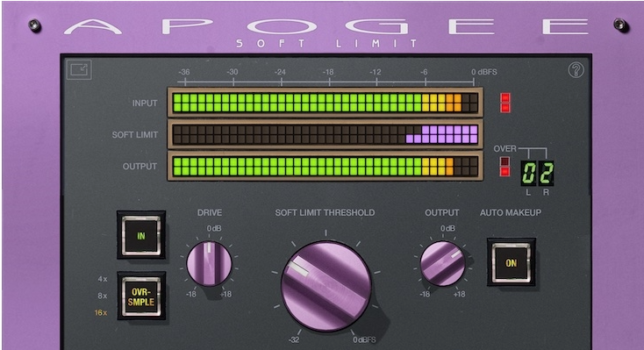Toggle the Auto Makeup ON button
The height and width of the screenshot is (350, 644).
tap(511, 262)
